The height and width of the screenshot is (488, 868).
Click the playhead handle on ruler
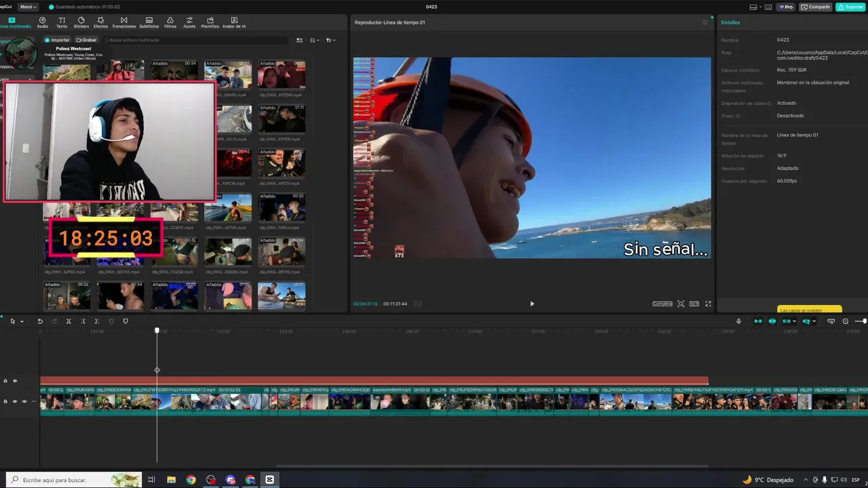[x=157, y=330]
